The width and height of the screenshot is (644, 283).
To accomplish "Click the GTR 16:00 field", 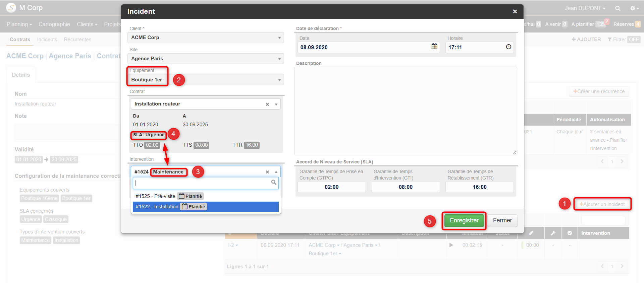I will (x=480, y=187).
